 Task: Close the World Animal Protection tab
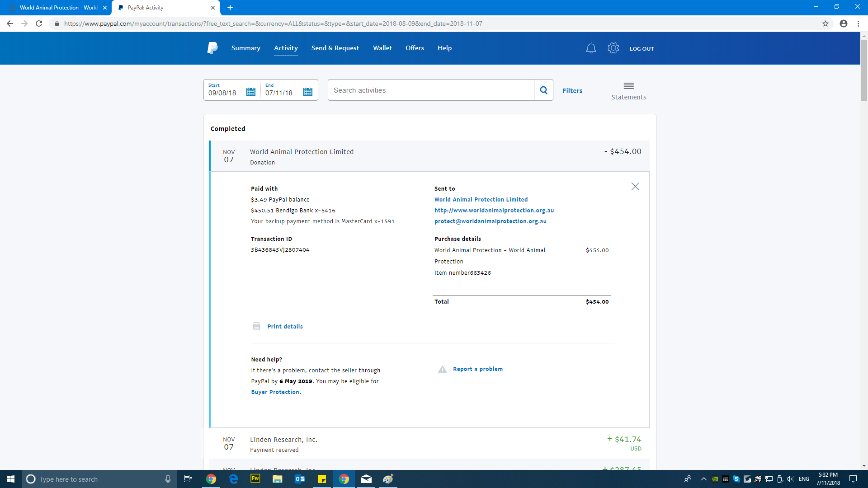point(105,8)
